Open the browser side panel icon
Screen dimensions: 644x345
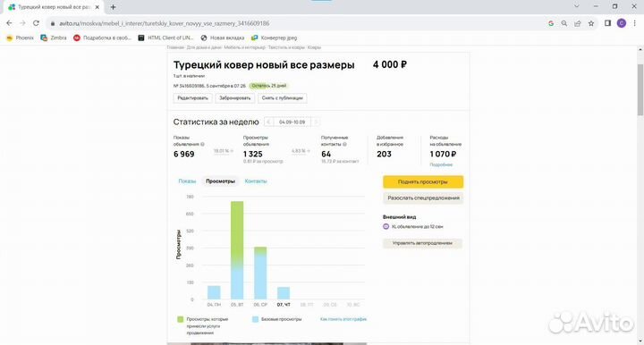608,23
